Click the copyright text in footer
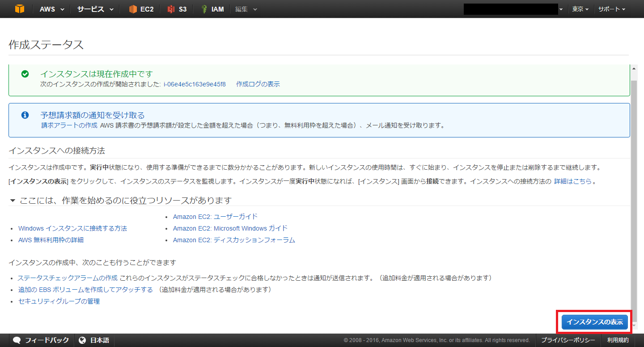The height and width of the screenshot is (347, 644). pyautogui.click(x=436, y=340)
